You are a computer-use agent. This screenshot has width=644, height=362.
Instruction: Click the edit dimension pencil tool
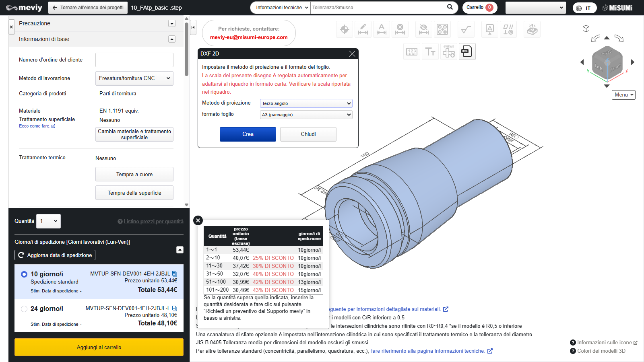363,29
